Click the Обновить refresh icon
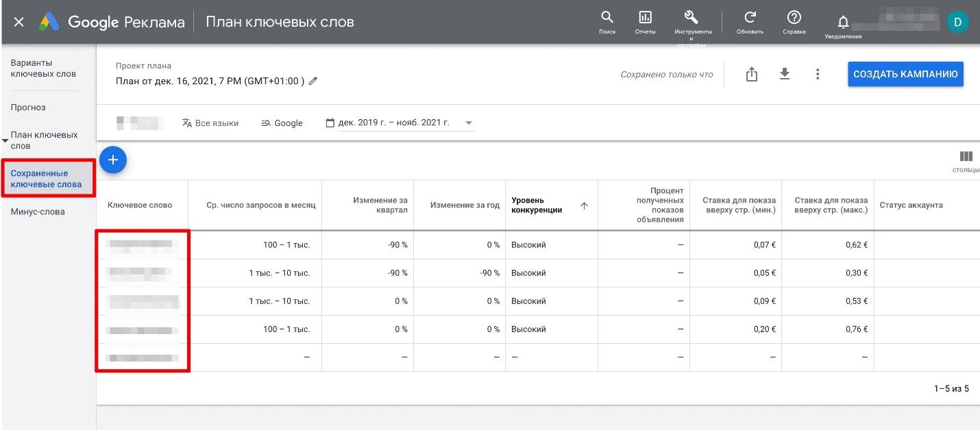The width and height of the screenshot is (980, 430). point(750,18)
